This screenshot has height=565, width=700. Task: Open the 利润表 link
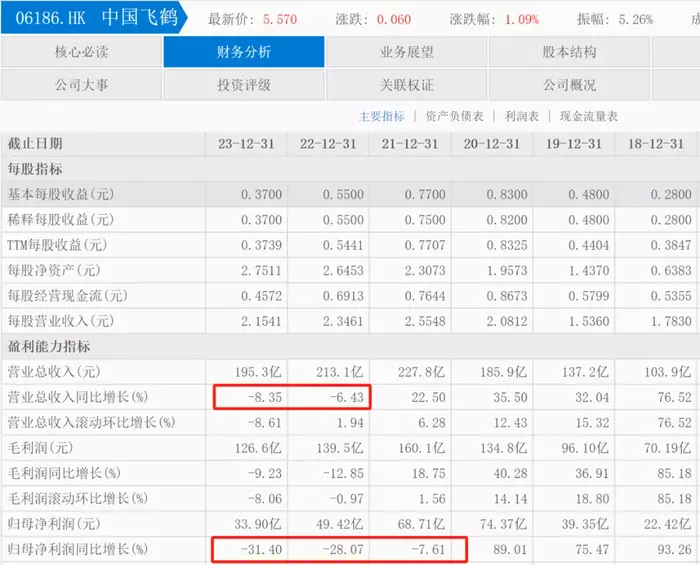[x=521, y=116]
